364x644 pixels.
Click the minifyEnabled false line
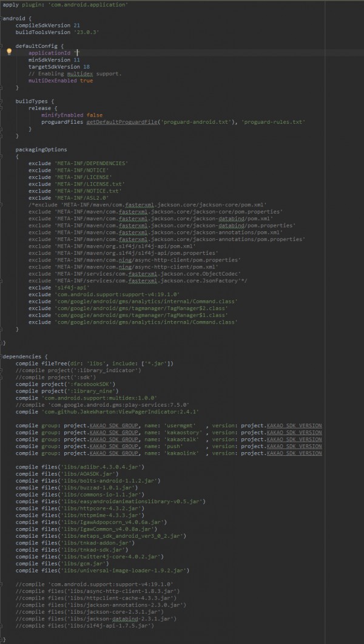click(x=72, y=115)
